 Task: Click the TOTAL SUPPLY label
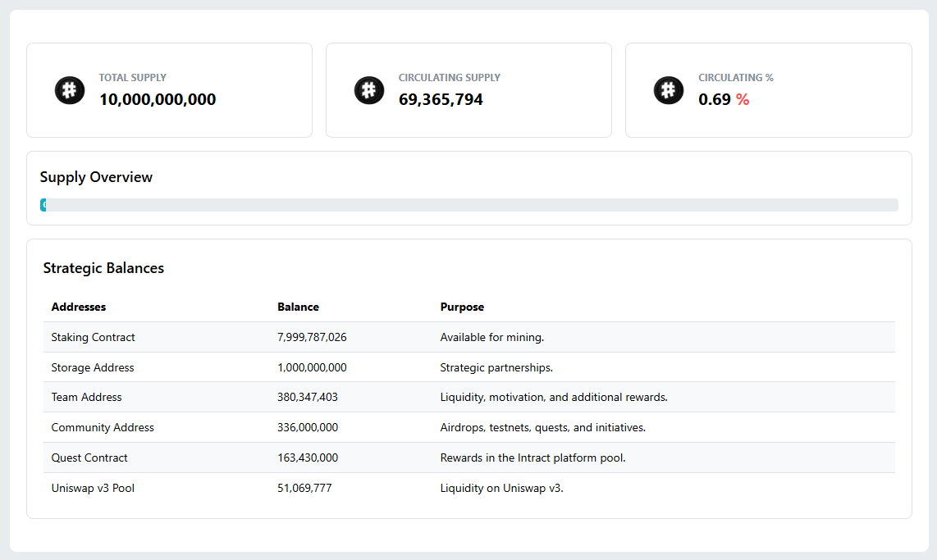point(133,78)
